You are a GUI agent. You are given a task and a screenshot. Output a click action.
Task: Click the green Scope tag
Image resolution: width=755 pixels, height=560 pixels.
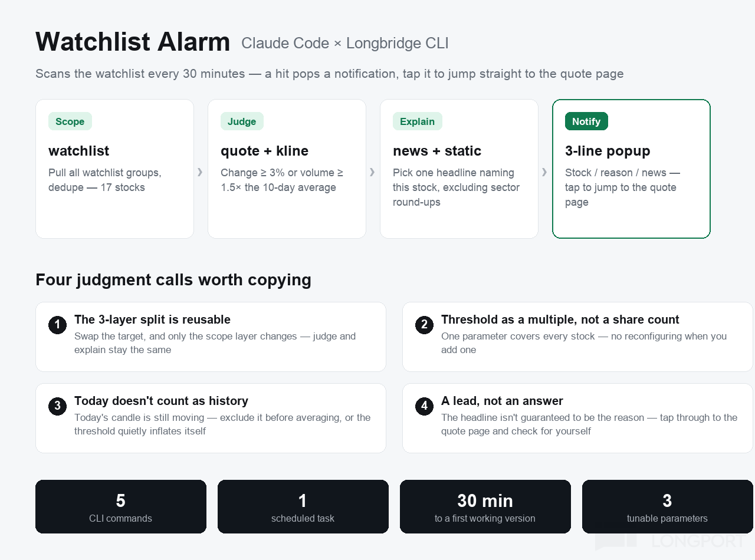tap(70, 121)
